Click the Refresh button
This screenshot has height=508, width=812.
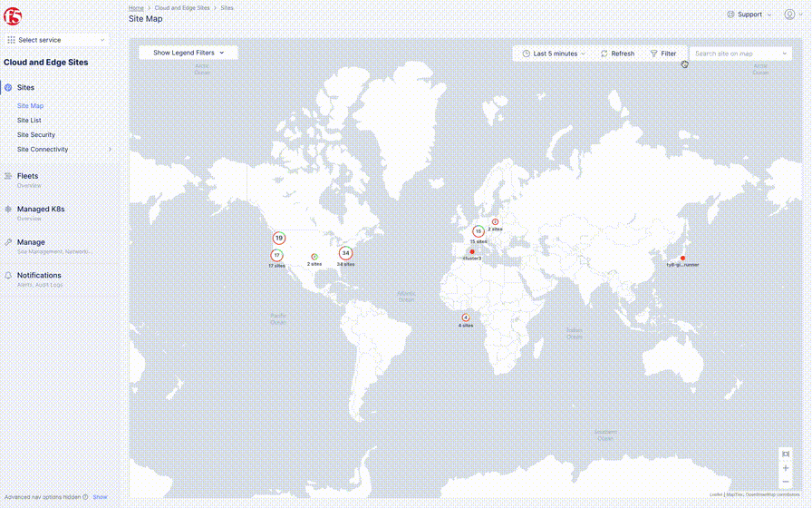[x=618, y=54]
